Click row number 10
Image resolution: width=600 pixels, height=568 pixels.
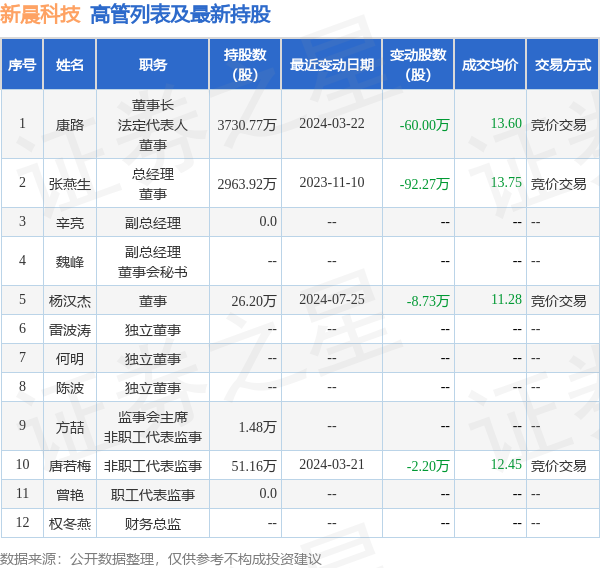22,464
